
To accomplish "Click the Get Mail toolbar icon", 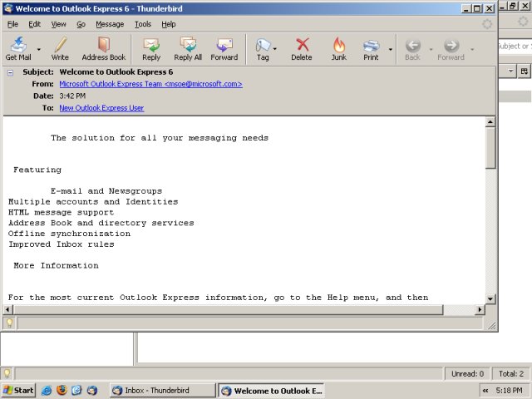I will [18, 48].
